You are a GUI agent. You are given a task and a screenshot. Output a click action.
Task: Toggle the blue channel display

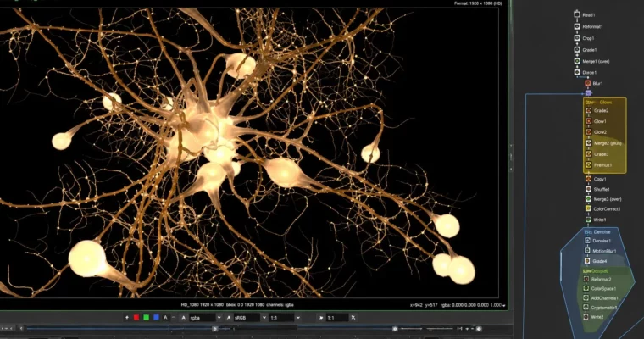click(x=156, y=317)
